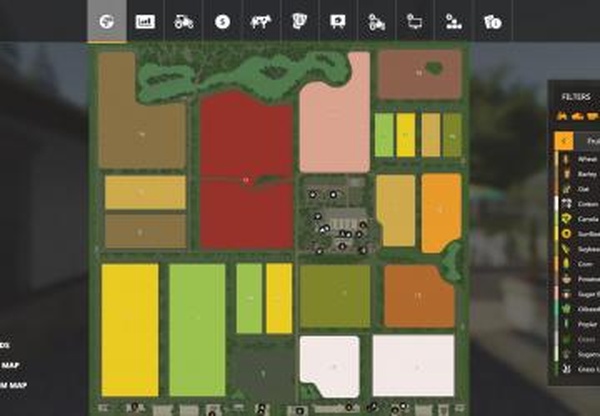Toggle the Oilseed Radish crop filter
This screenshot has width=600, height=416.
click(577, 309)
